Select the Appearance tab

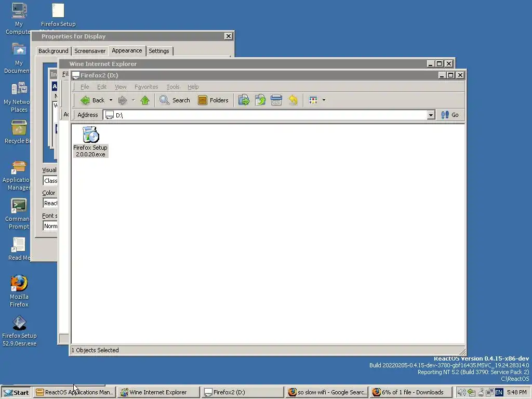pyautogui.click(x=127, y=50)
